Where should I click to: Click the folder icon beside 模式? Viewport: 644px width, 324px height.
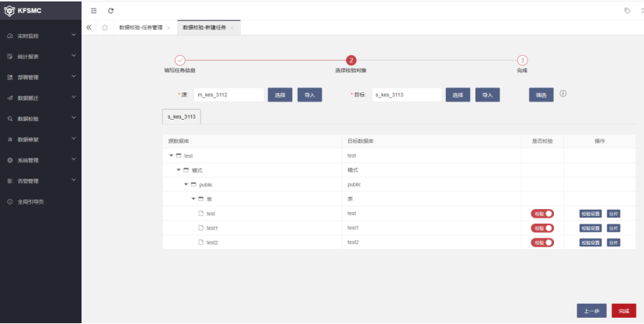(x=186, y=170)
